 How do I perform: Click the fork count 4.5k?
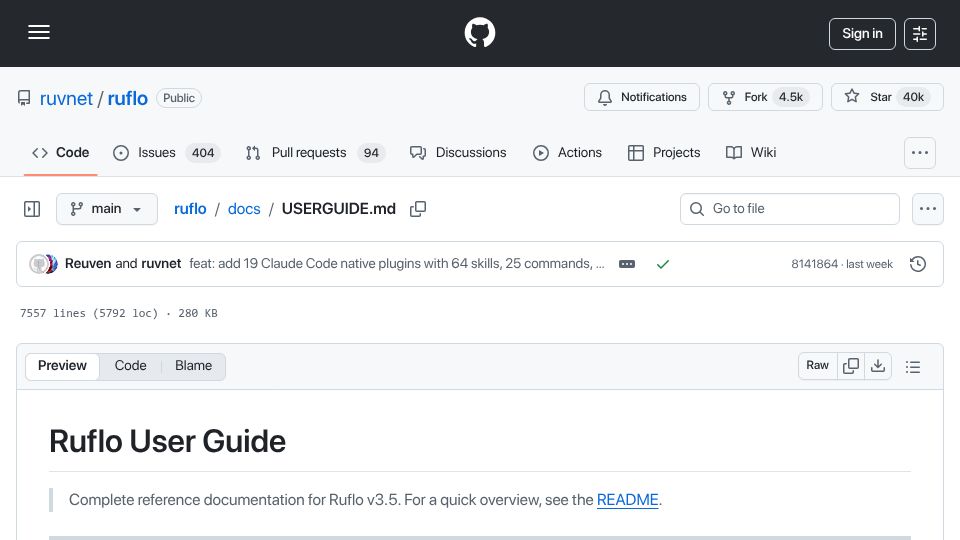pyautogui.click(x=790, y=97)
